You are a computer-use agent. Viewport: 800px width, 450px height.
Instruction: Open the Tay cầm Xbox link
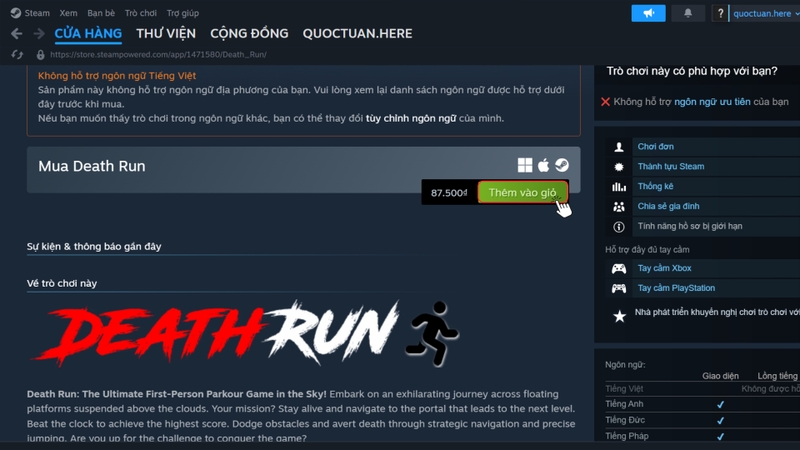(x=664, y=268)
